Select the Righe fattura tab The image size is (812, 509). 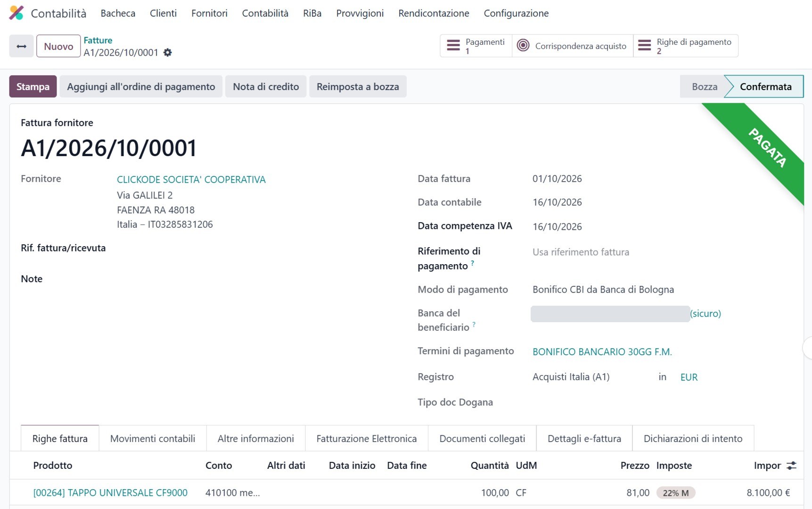(60, 438)
